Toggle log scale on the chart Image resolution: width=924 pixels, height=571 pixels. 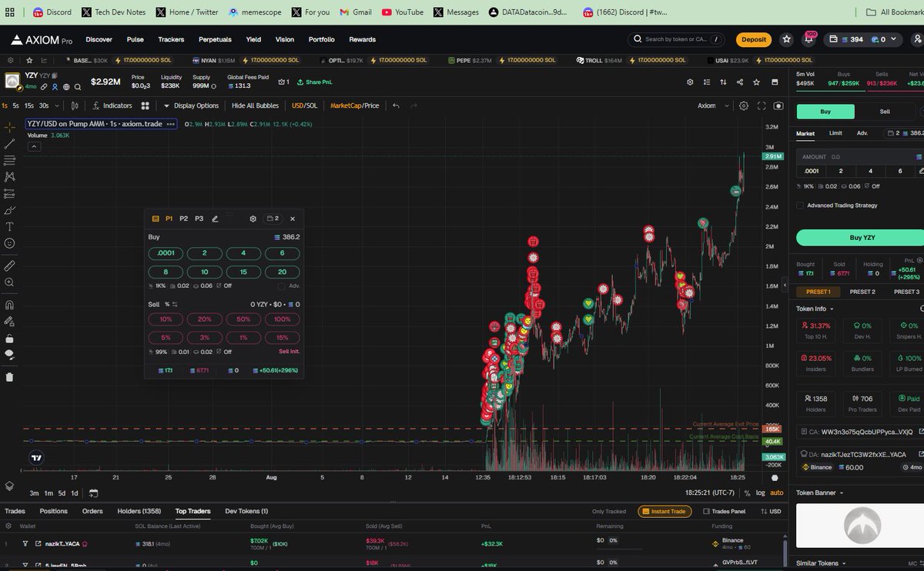tap(761, 493)
